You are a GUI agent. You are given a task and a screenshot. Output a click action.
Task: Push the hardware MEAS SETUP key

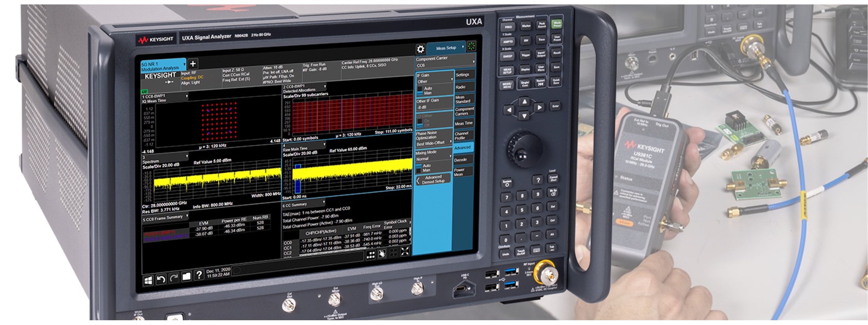pyautogui.click(x=507, y=71)
